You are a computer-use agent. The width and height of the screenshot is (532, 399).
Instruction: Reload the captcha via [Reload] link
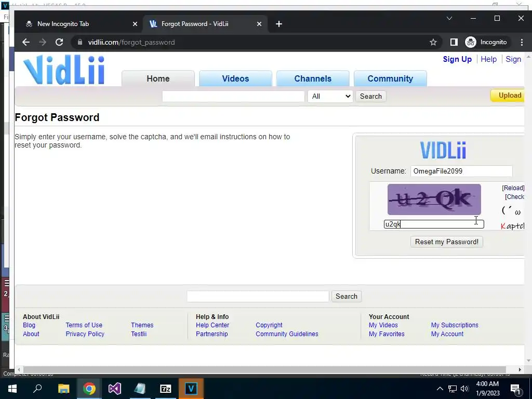(x=513, y=188)
